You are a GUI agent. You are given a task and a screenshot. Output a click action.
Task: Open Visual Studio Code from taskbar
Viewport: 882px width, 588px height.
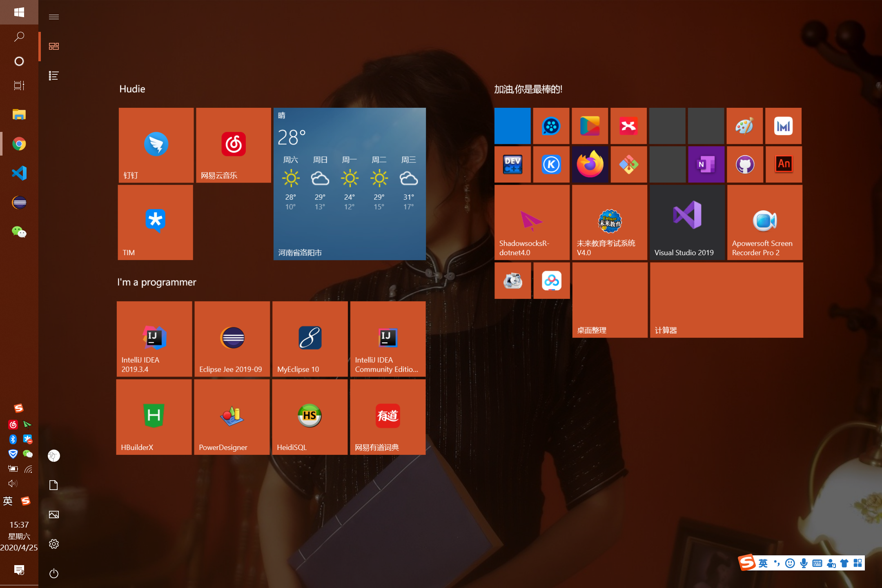click(19, 173)
